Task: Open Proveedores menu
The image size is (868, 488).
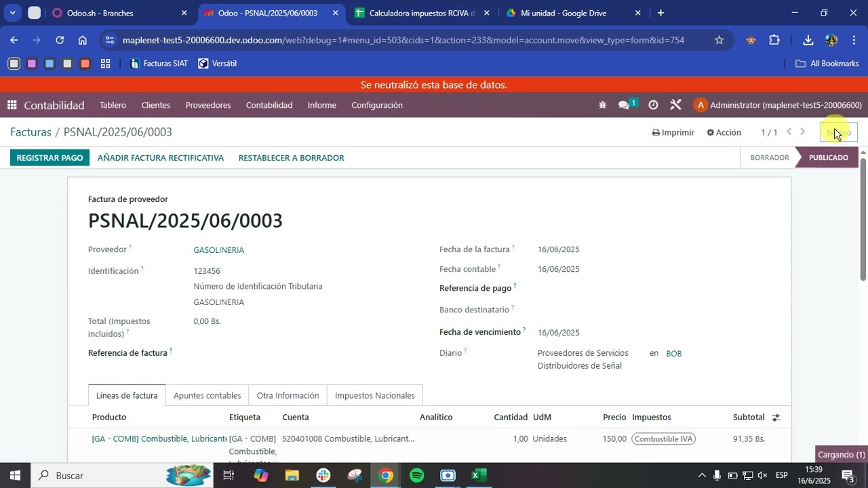Action: pyautogui.click(x=208, y=105)
